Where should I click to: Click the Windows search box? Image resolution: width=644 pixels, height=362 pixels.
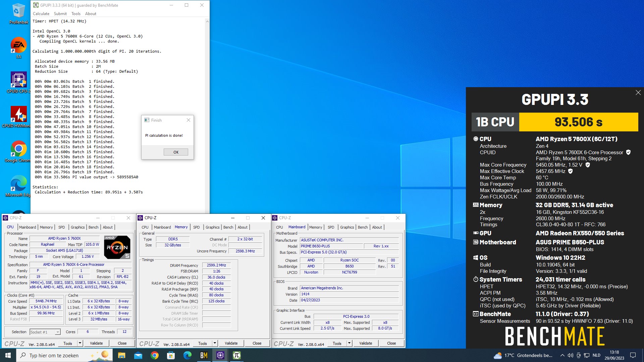point(64,355)
